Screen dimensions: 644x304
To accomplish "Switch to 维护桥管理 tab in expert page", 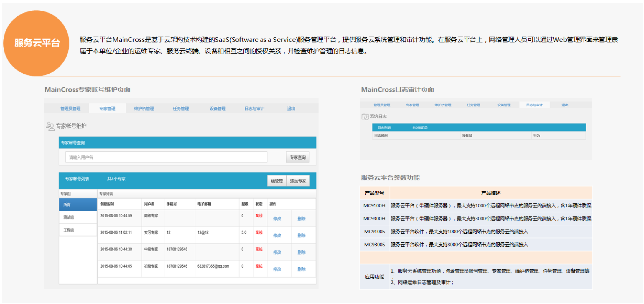I will tap(144, 109).
